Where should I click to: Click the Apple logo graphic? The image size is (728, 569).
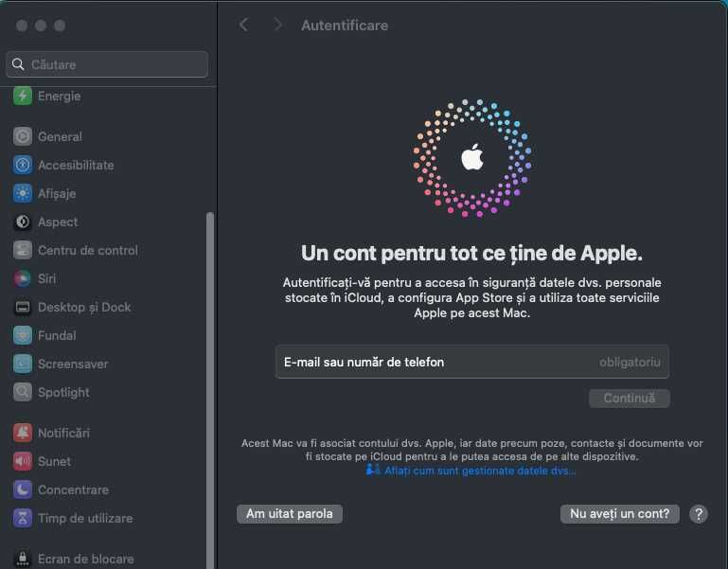coord(472,157)
